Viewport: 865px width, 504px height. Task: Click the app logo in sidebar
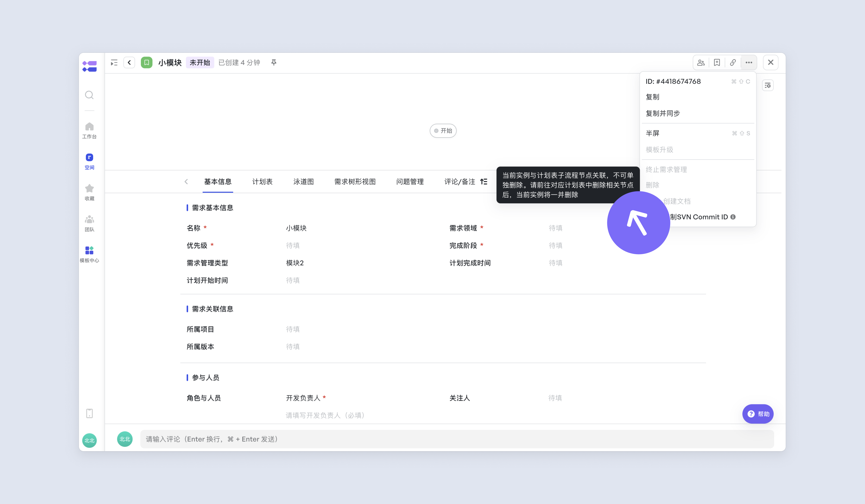(x=89, y=66)
